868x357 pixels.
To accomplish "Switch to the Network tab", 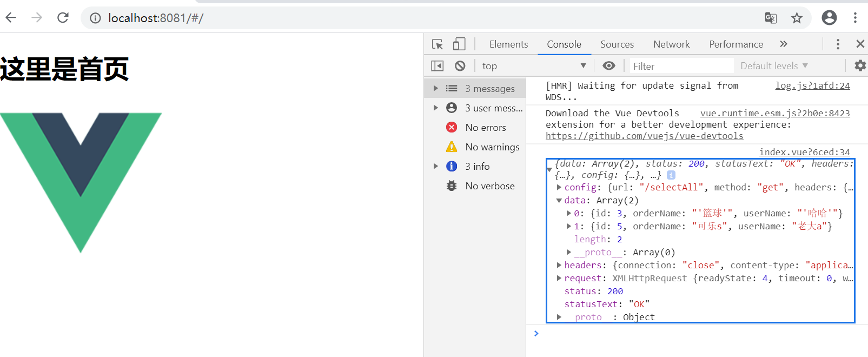I will [x=672, y=44].
